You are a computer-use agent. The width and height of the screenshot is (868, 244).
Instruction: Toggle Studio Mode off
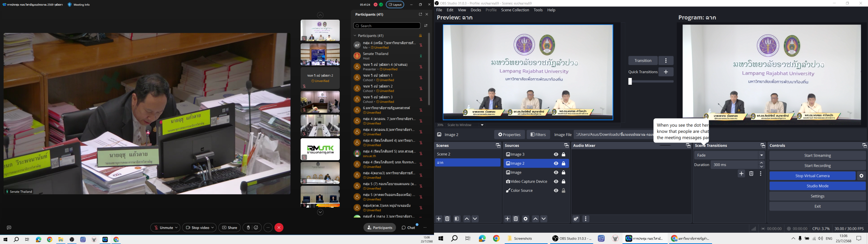click(x=817, y=186)
